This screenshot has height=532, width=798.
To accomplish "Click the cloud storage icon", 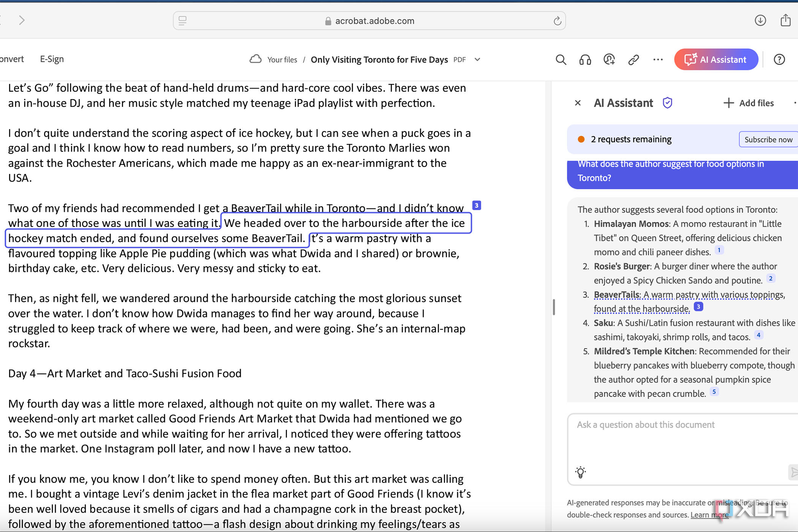I will tap(255, 59).
